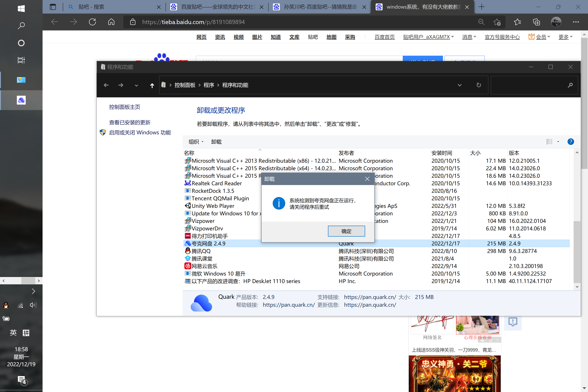Open Cortana circle in taskbar
Viewport: 588px width, 392px height.
pyautogui.click(x=21, y=43)
